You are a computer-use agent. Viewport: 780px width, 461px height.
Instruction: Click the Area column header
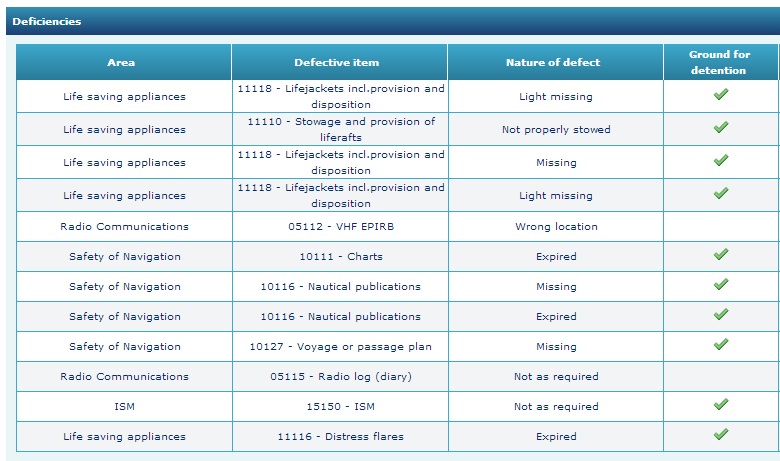point(124,62)
